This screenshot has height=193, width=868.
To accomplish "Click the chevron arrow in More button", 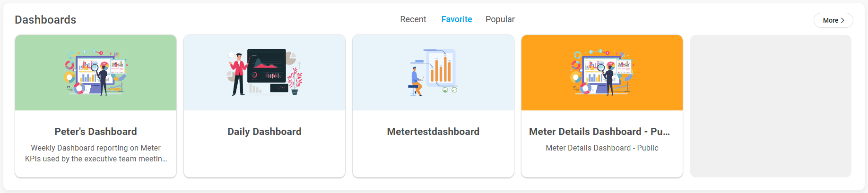I will tap(842, 20).
